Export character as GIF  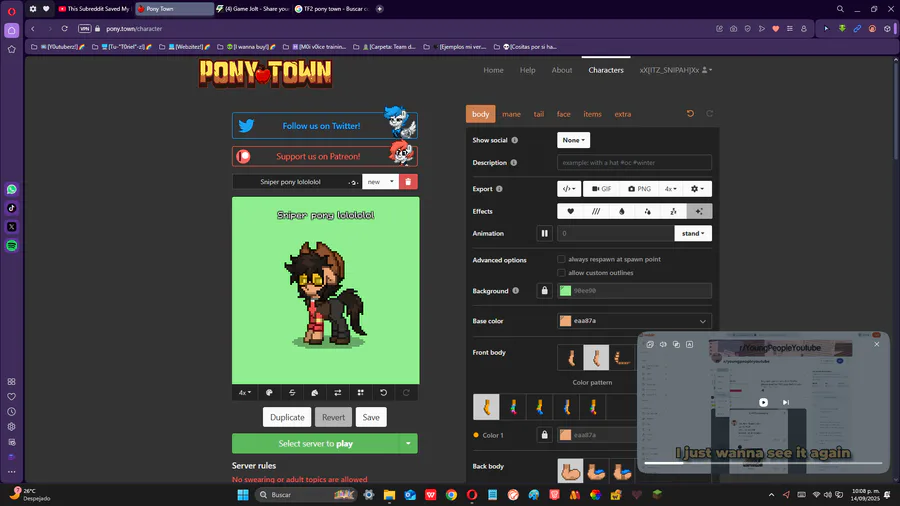(602, 189)
